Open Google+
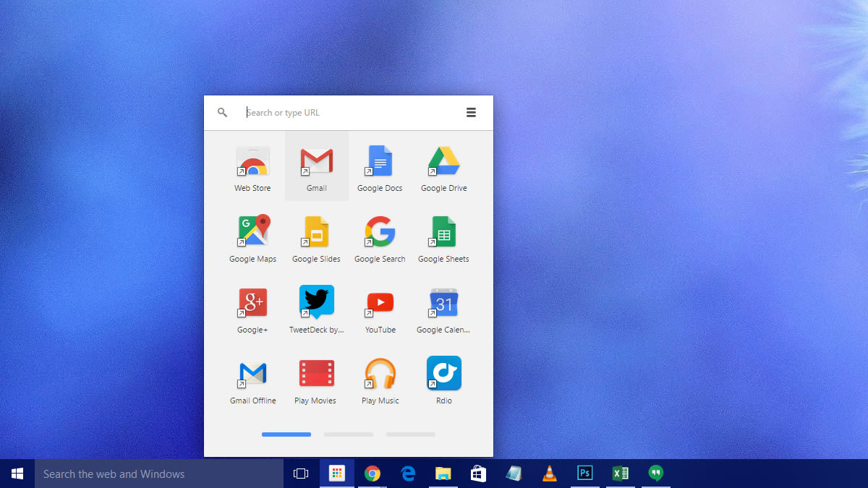 click(252, 302)
